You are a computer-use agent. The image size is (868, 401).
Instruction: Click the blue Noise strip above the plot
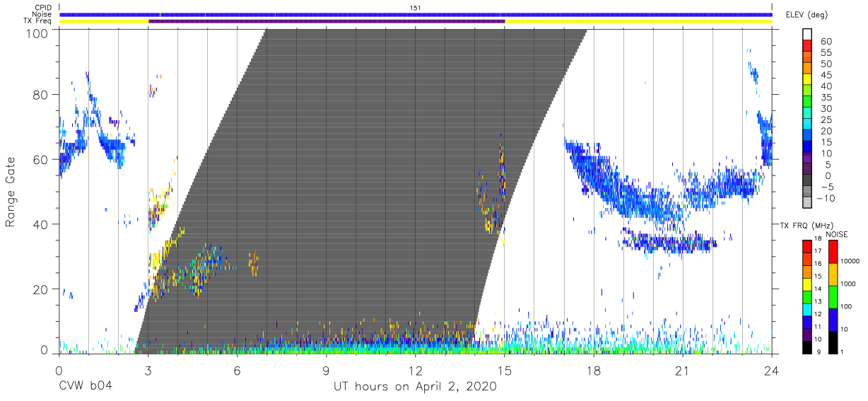pos(416,14)
